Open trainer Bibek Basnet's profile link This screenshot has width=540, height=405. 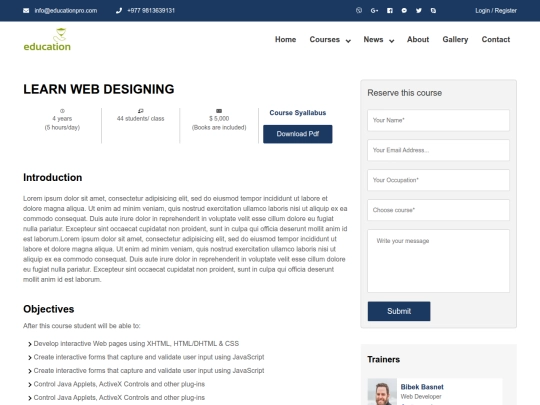(422, 387)
